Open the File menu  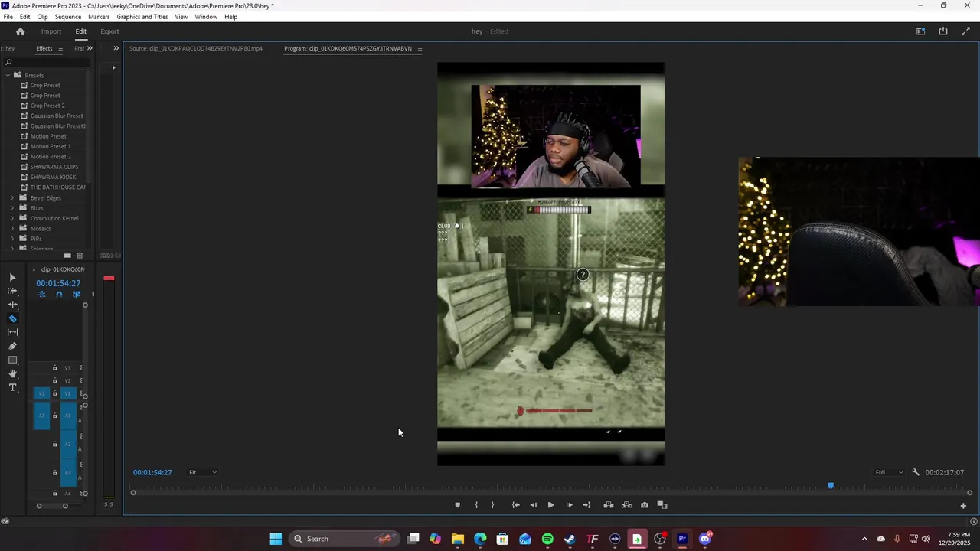click(x=8, y=17)
